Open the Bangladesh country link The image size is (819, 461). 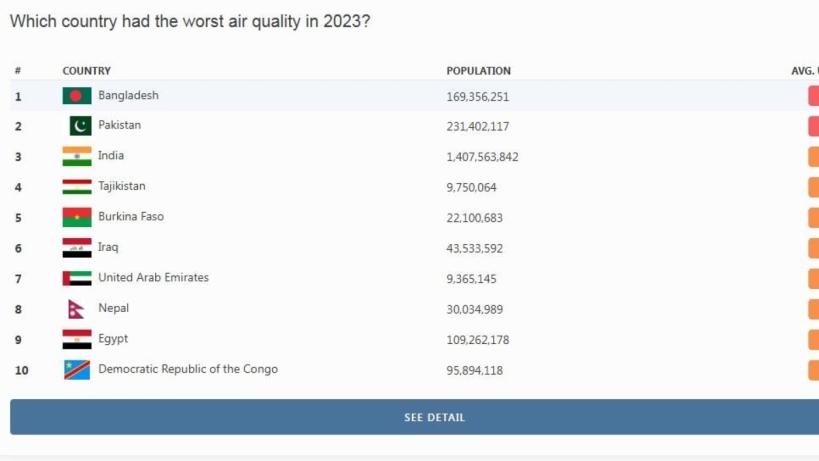point(128,96)
